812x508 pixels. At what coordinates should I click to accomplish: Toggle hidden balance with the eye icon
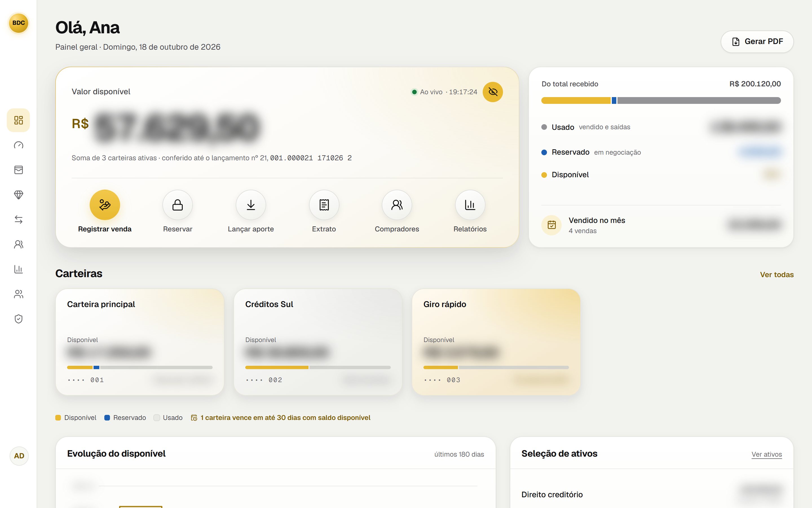point(493,92)
